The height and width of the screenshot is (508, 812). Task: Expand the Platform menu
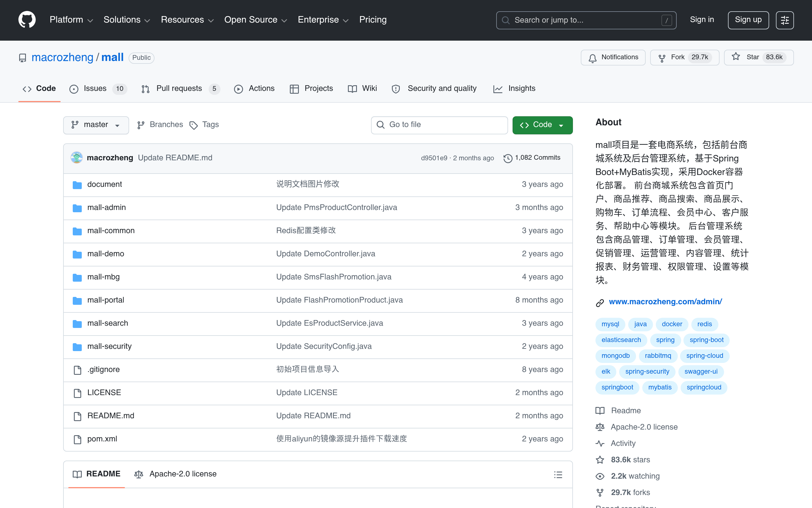point(71,20)
